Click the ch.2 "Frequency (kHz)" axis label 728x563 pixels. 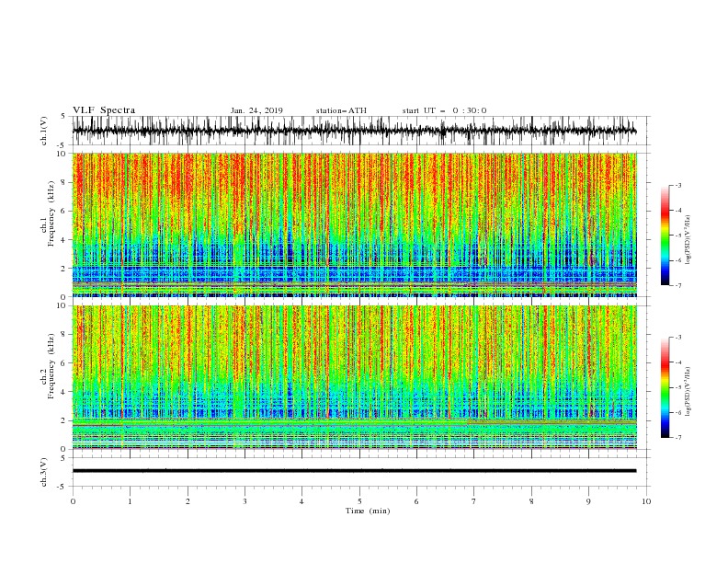pos(51,366)
